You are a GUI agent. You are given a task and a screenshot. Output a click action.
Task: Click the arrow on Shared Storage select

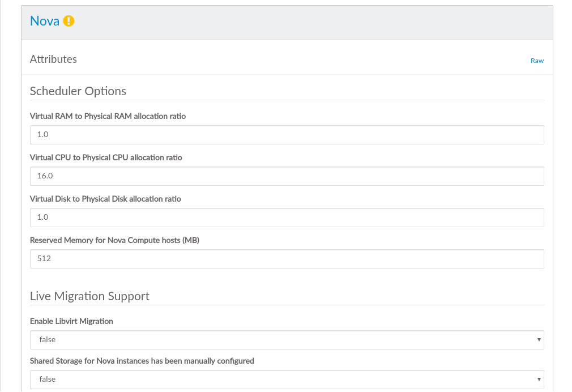pyautogui.click(x=538, y=380)
